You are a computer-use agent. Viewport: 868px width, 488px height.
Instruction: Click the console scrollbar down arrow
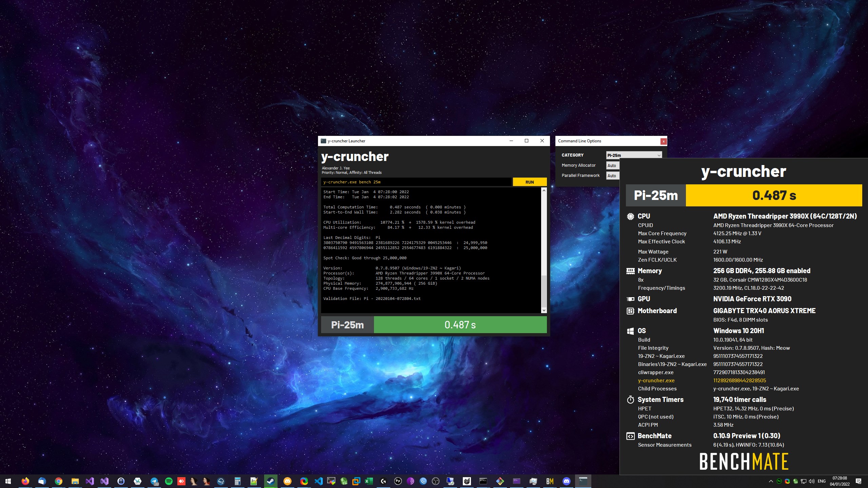click(544, 310)
